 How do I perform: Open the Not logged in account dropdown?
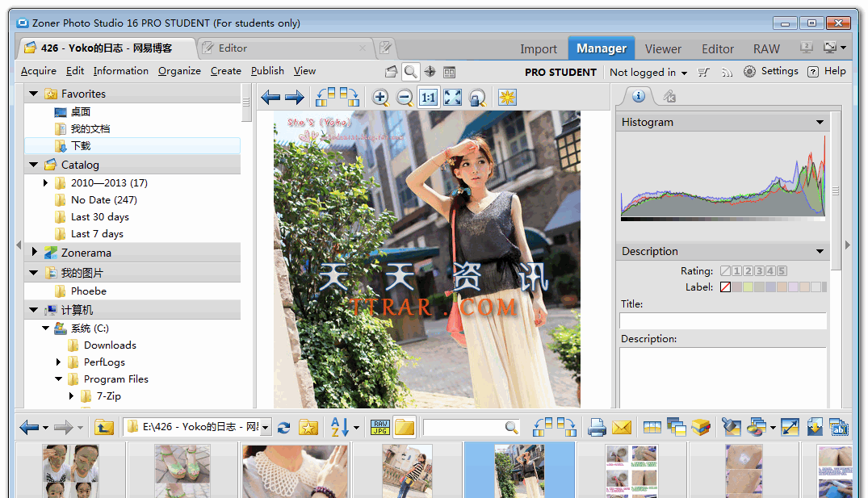coord(648,73)
